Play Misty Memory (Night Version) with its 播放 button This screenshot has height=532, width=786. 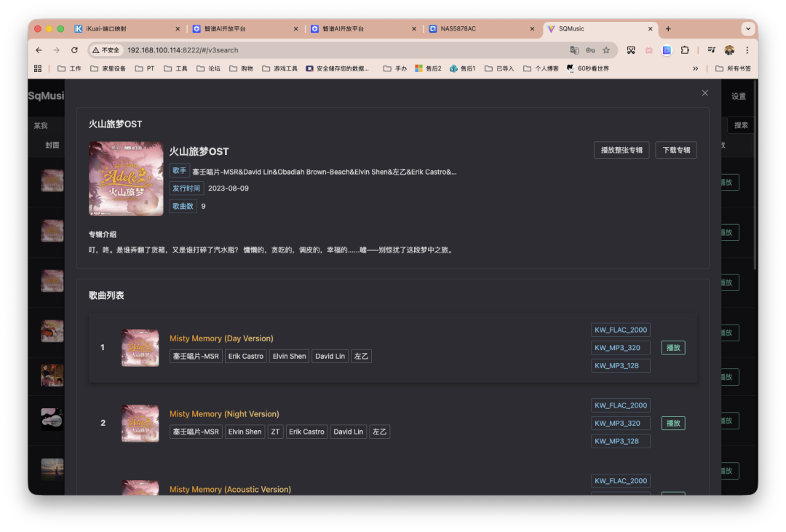tap(672, 423)
